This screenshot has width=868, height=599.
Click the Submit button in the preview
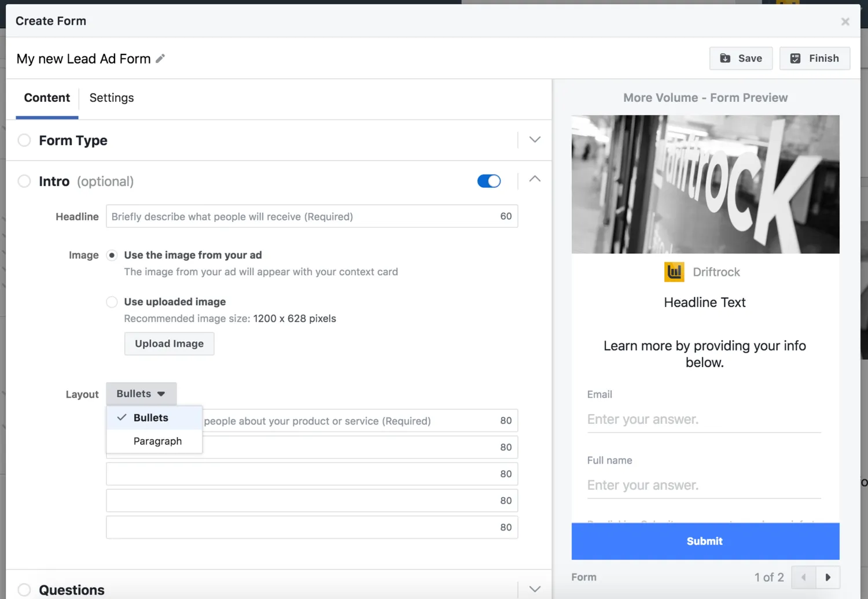coord(705,541)
